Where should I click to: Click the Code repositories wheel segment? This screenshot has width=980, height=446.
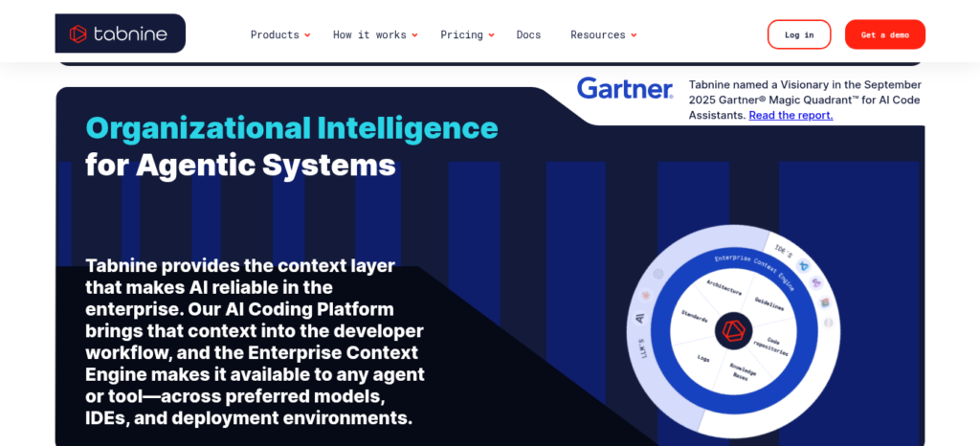pyautogui.click(x=770, y=346)
